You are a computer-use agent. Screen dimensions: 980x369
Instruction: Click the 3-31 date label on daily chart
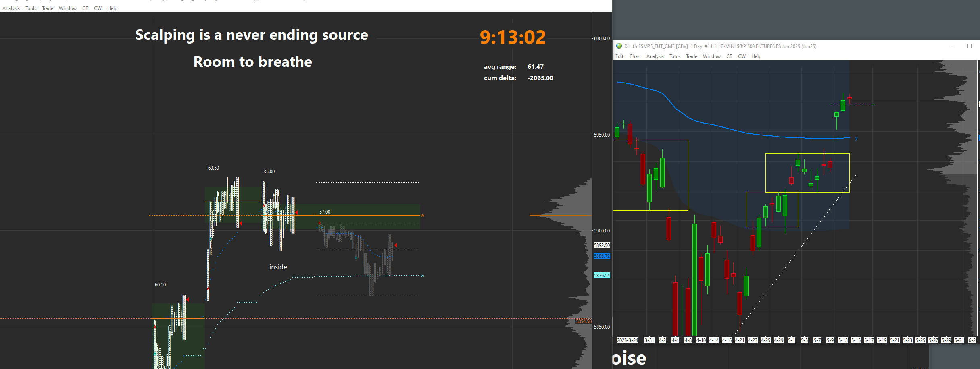(649, 340)
